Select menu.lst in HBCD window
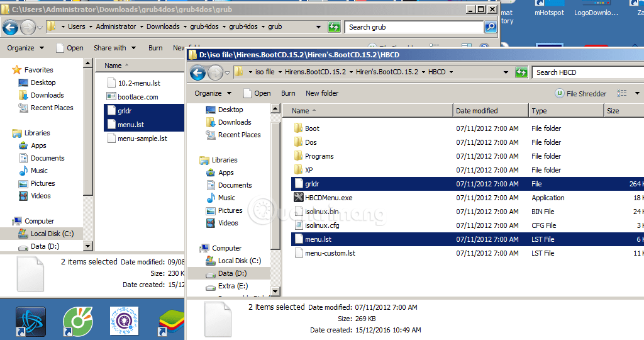Image resolution: width=644 pixels, height=340 pixels. point(467,239)
